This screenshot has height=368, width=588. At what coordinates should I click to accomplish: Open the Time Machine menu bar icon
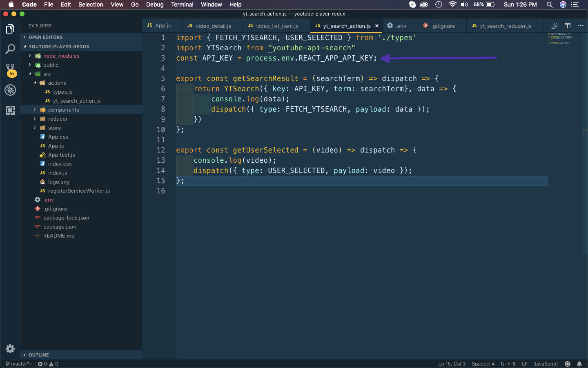pyautogui.click(x=439, y=4)
